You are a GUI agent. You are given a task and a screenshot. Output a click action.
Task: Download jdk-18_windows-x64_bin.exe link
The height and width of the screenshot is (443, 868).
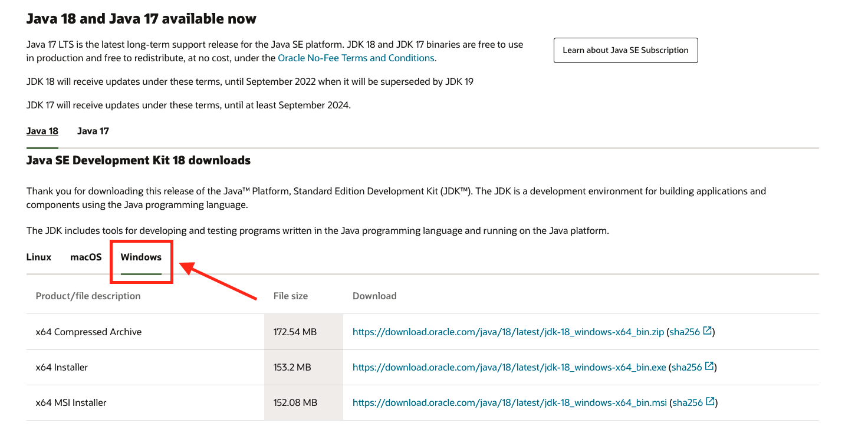509,367
